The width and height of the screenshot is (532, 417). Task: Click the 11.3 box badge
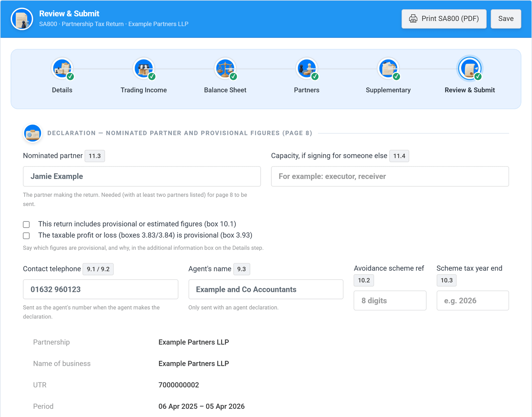[x=95, y=156]
